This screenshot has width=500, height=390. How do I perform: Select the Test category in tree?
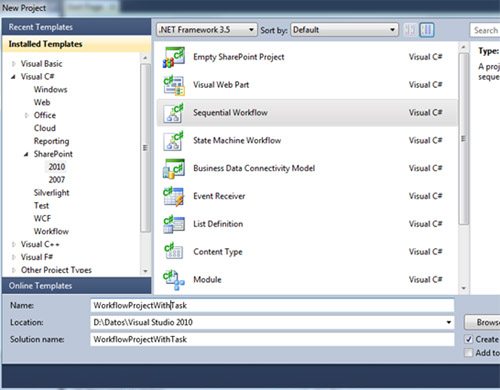coord(41,206)
